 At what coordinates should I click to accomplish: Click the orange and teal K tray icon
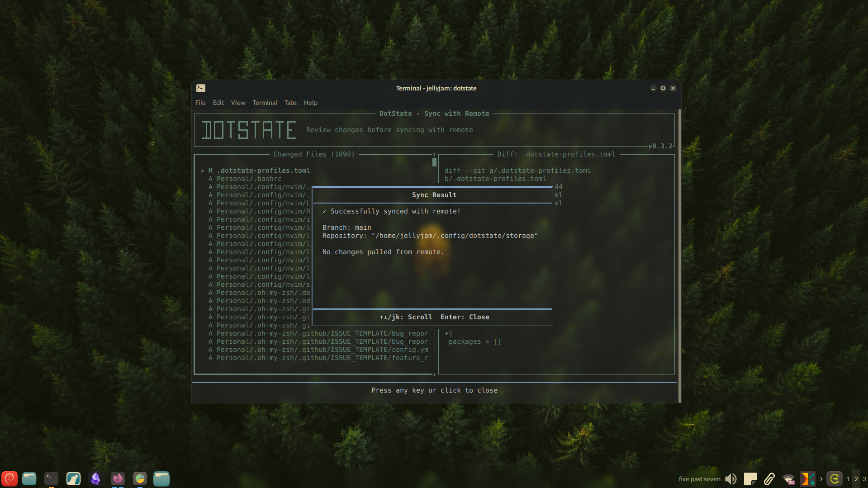point(807,479)
